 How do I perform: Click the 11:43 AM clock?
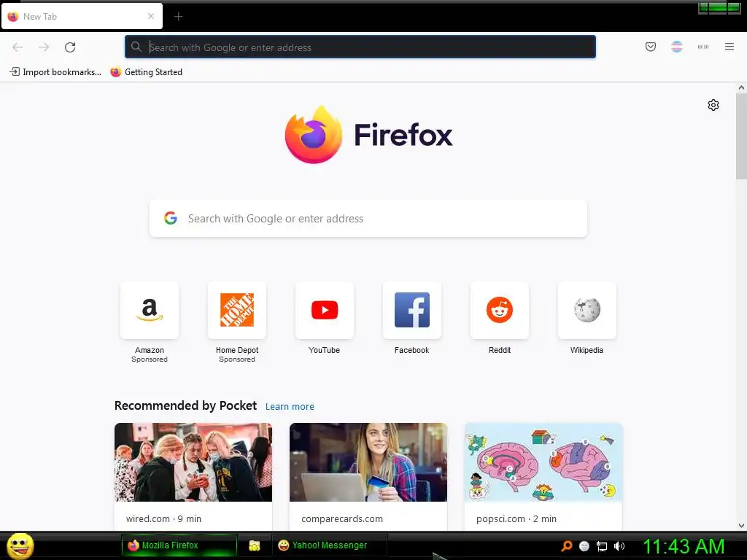coord(684,546)
